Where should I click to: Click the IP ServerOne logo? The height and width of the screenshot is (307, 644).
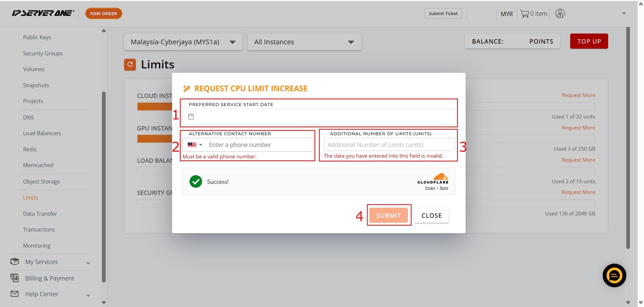[43, 13]
